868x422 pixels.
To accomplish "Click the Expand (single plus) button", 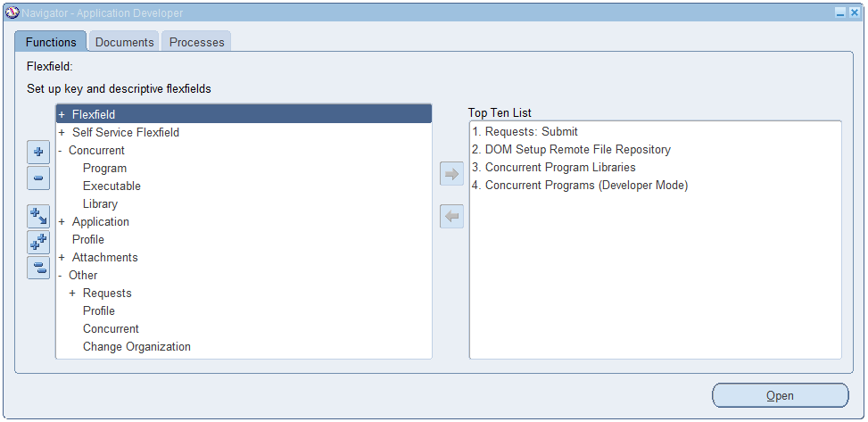I will pyautogui.click(x=38, y=152).
